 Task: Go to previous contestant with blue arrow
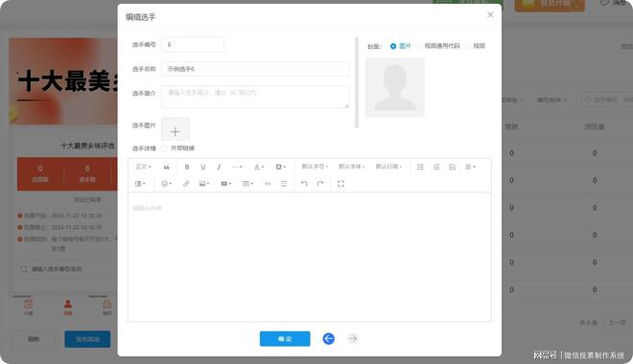pos(329,338)
